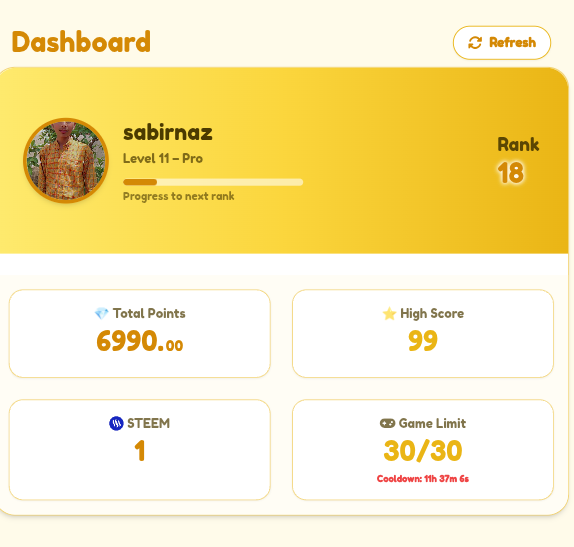The width and height of the screenshot is (574, 547).
Task: Click the star icon beside High Score
Action: click(389, 314)
